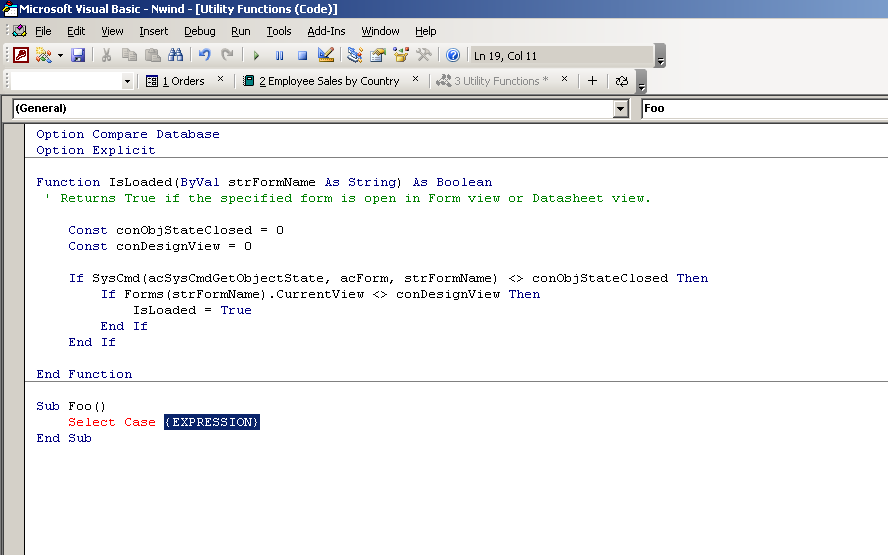Select the 3 Utility Functions tab
The height and width of the screenshot is (555, 888).
point(493,81)
